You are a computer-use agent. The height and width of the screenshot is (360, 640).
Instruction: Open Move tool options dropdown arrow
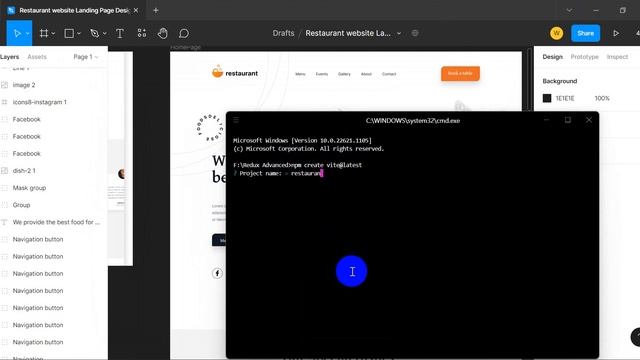point(28,33)
